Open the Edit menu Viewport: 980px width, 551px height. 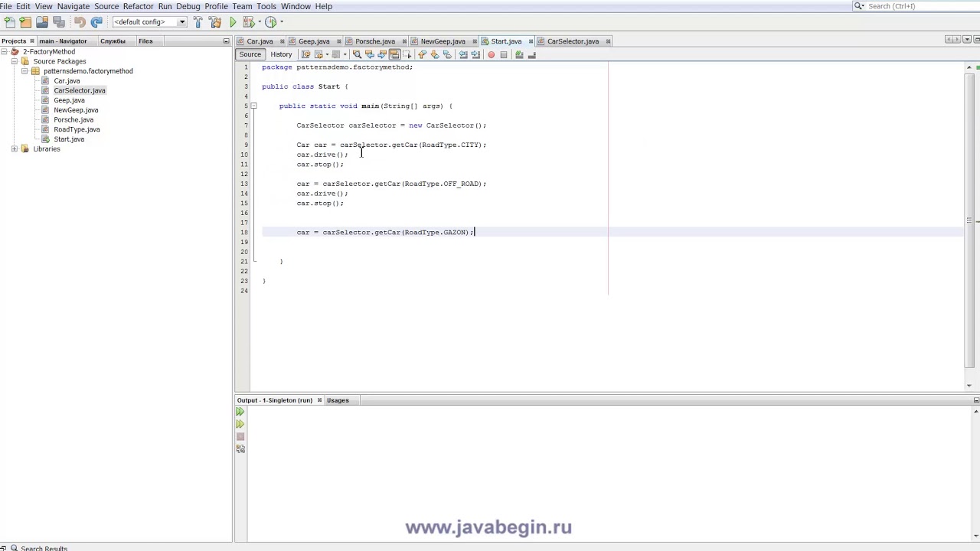point(23,6)
